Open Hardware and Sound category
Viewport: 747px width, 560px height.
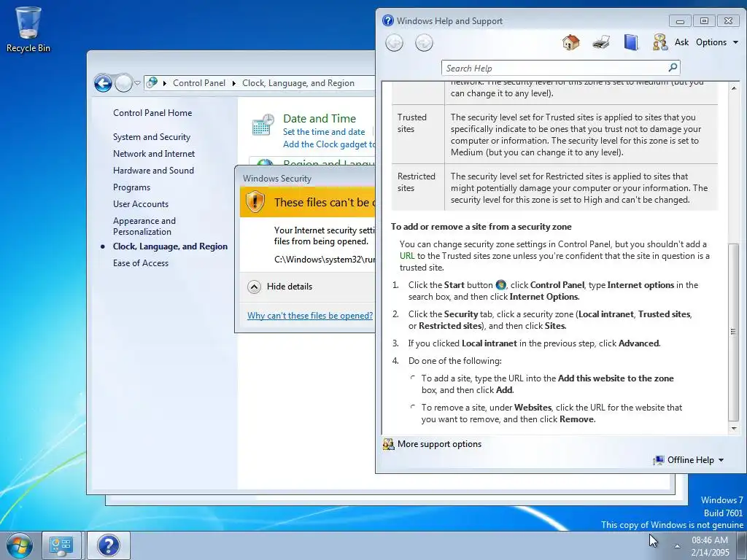tap(153, 171)
